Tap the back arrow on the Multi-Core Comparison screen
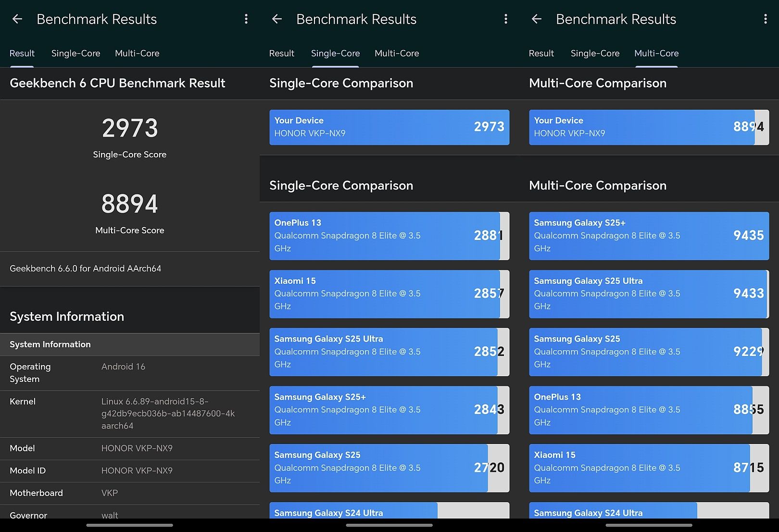779x532 pixels. (x=537, y=19)
